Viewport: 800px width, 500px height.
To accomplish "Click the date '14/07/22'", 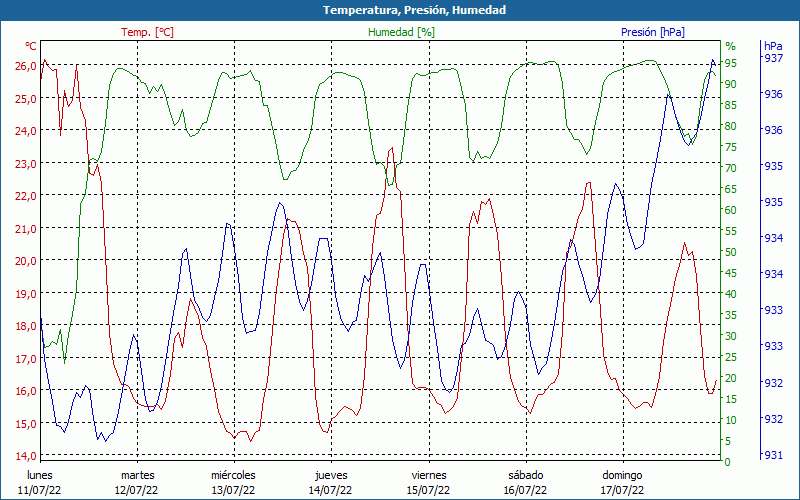I will (x=331, y=490).
